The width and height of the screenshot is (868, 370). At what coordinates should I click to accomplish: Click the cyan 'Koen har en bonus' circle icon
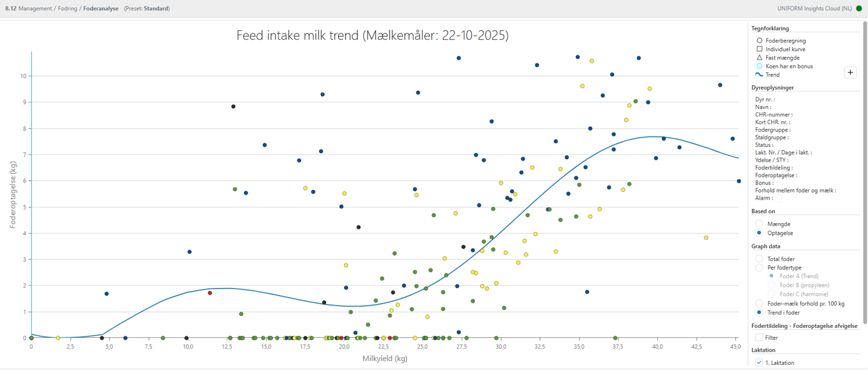click(x=760, y=66)
